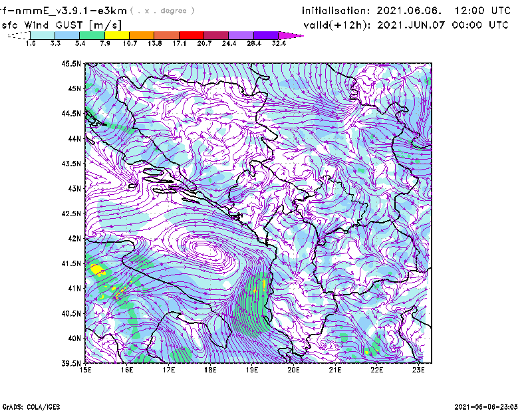Click the 16E longitude label
This screenshot has height=411, width=532.
[x=127, y=370]
